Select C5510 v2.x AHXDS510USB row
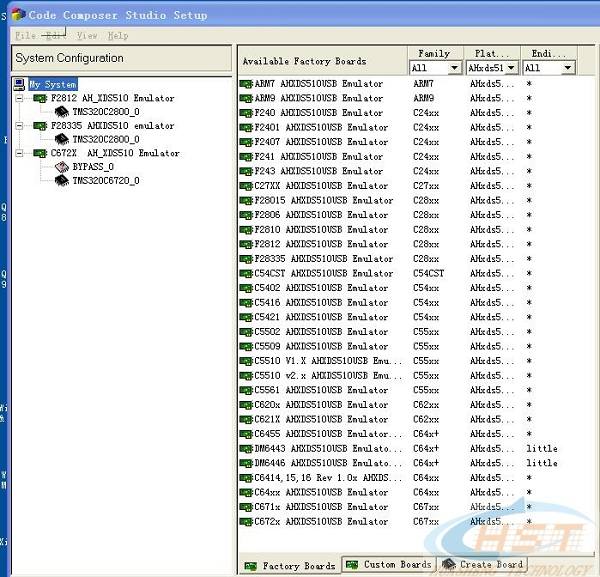The image size is (600, 577). pyautogui.click(x=328, y=376)
